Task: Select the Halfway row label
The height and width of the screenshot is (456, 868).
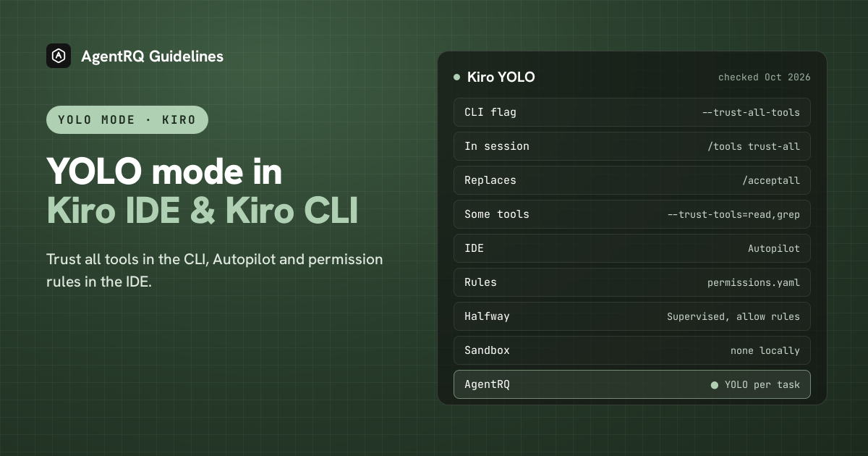Action: pos(487,316)
